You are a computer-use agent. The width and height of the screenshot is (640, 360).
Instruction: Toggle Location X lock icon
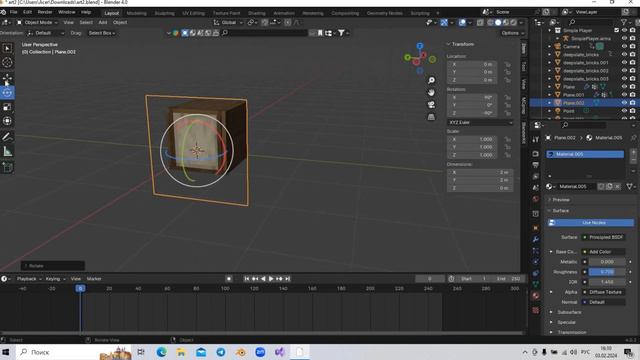(507, 64)
